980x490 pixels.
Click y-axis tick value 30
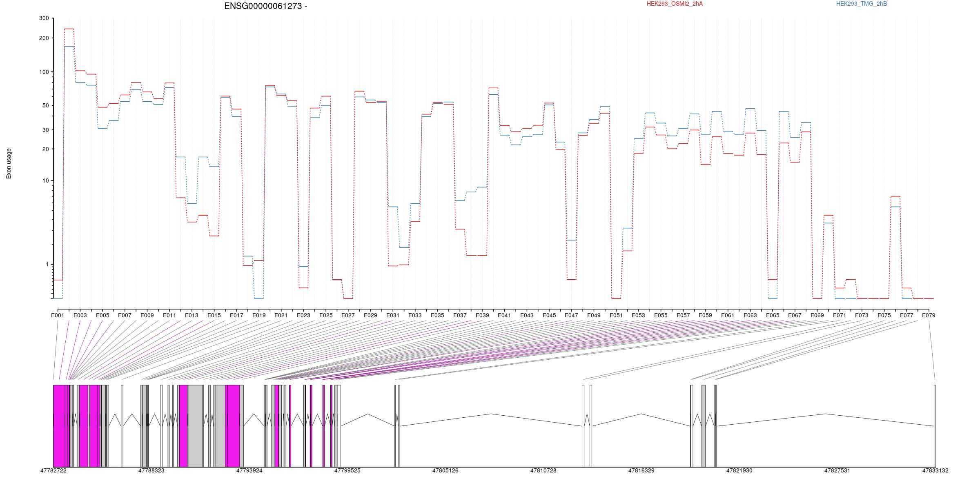45,130
